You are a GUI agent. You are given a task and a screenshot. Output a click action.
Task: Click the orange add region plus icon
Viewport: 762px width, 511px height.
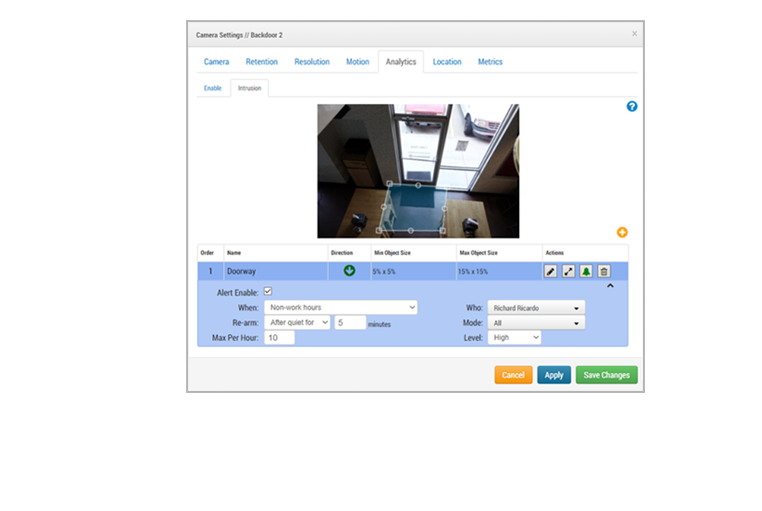[x=622, y=232]
